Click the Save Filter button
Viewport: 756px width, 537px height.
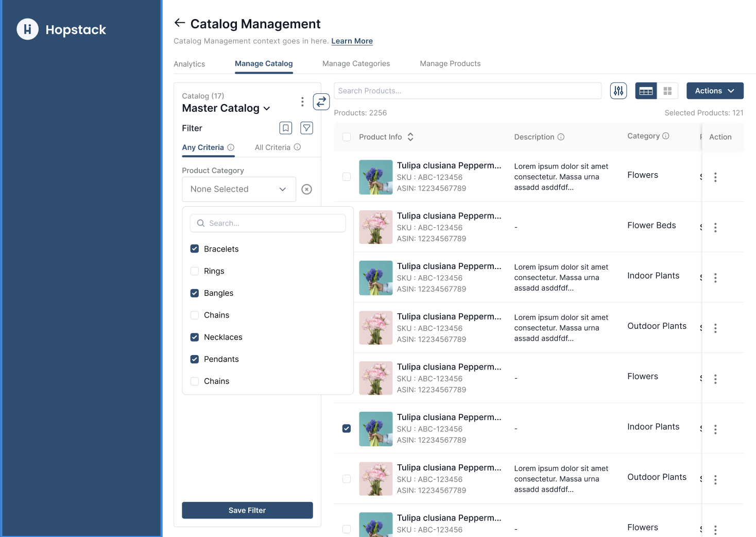click(247, 510)
